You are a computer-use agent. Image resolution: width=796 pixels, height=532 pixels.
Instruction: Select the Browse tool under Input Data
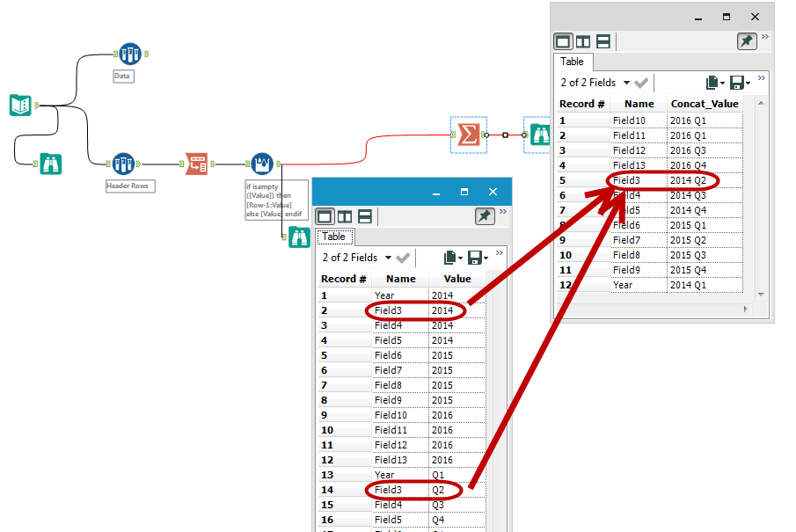tap(51, 164)
